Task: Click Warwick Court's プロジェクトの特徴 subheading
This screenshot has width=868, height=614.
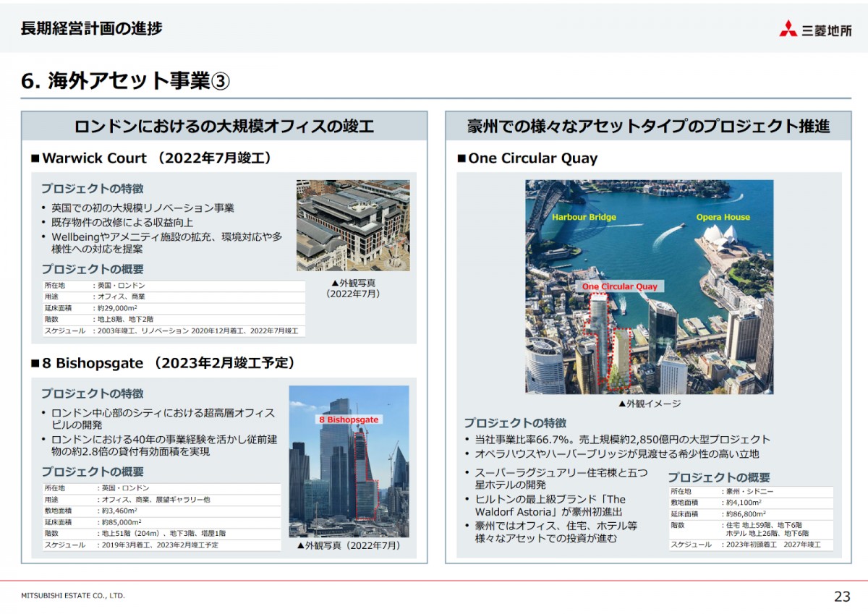Action: 92,188
